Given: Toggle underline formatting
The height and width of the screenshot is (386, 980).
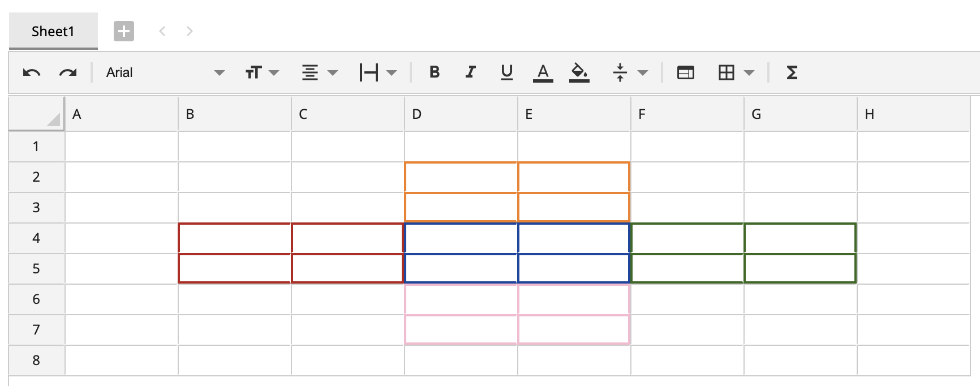Looking at the screenshot, I should (x=506, y=72).
